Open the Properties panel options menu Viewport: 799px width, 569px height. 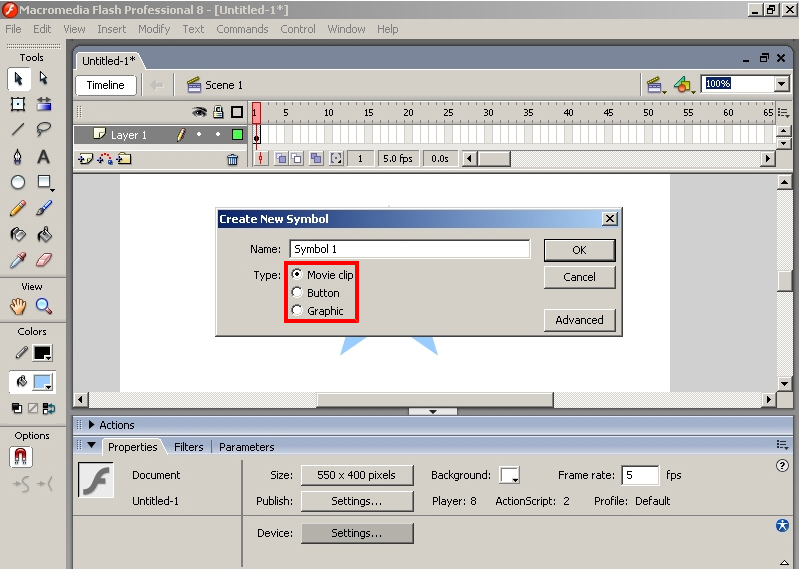(782, 445)
